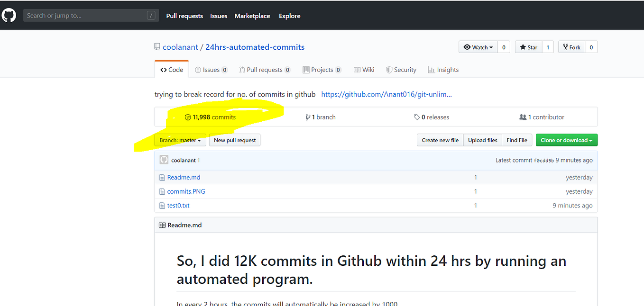Open the test0.txt file
The height and width of the screenshot is (306, 644).
tap(178, 205)
